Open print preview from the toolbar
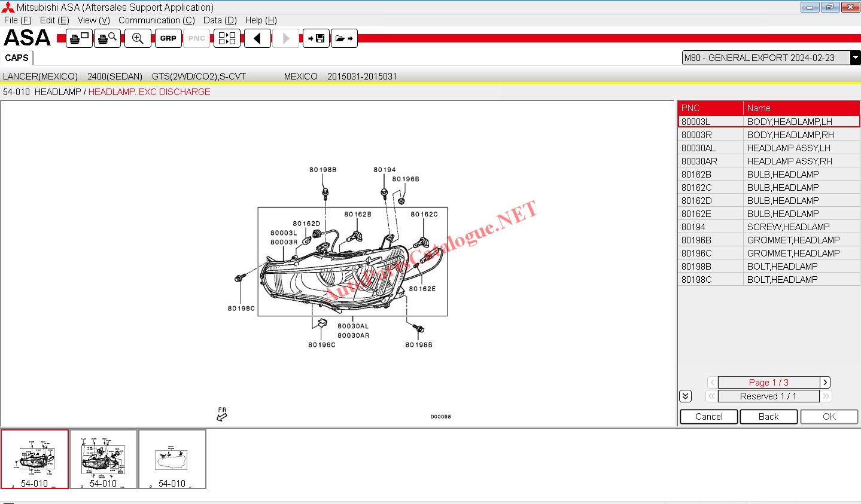861x504 pixels. coord(108,38)
